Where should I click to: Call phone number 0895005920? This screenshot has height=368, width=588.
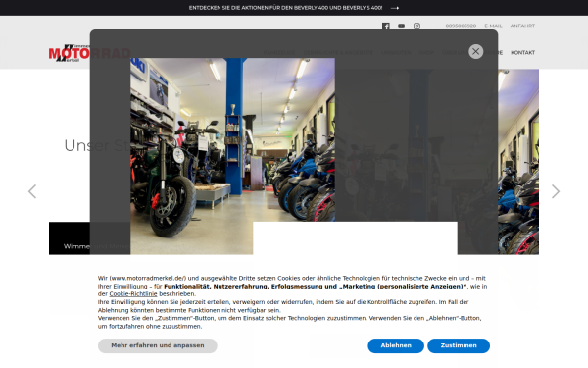461,26
